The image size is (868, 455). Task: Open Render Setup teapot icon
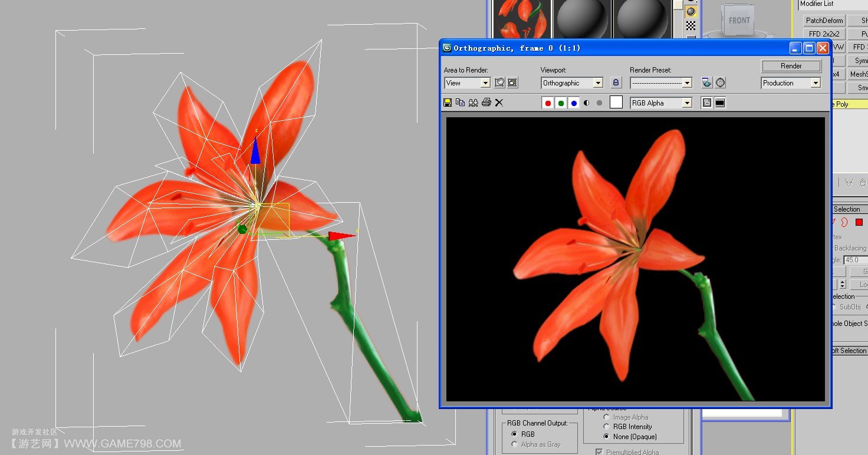pos(707,83)
